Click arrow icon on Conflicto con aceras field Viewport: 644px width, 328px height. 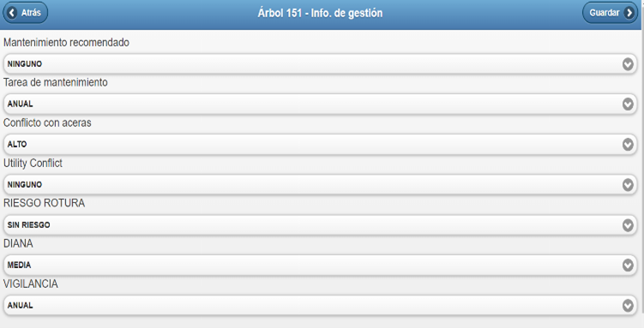628,145
